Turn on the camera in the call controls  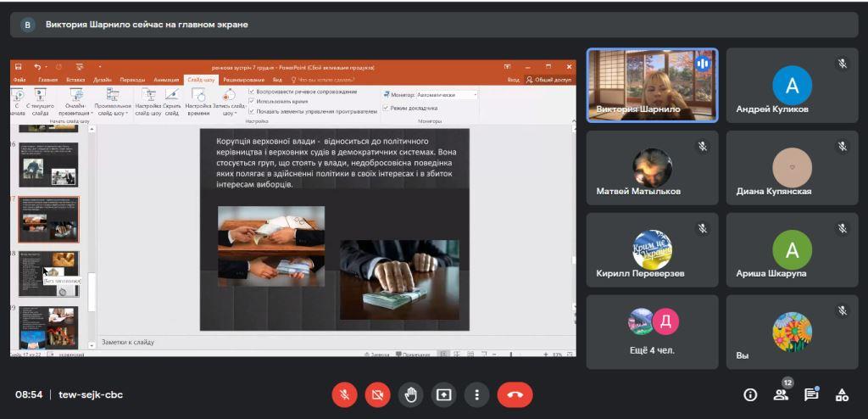coord(377,394)
